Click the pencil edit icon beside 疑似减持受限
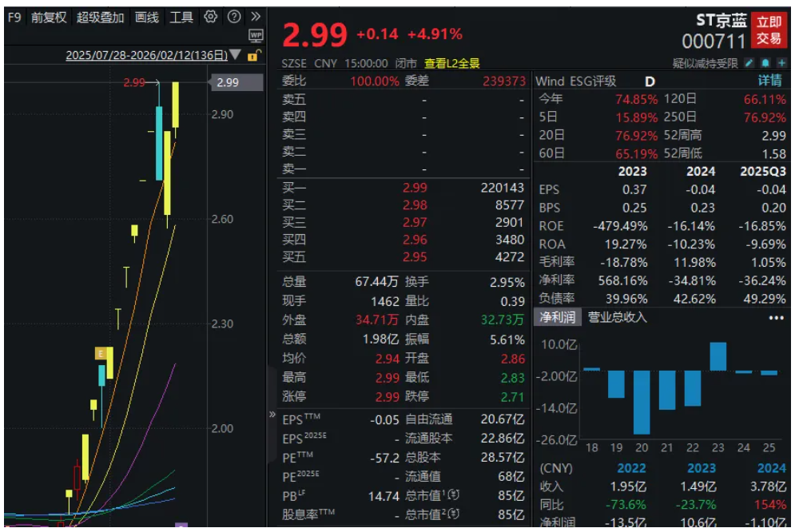 pyautogui.click(x=749, y=63)
